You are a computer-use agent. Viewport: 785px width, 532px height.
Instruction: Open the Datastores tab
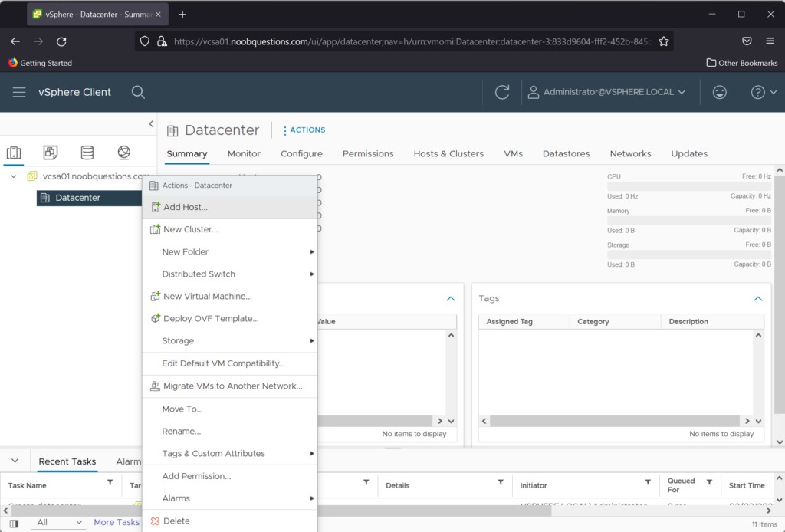567,153
